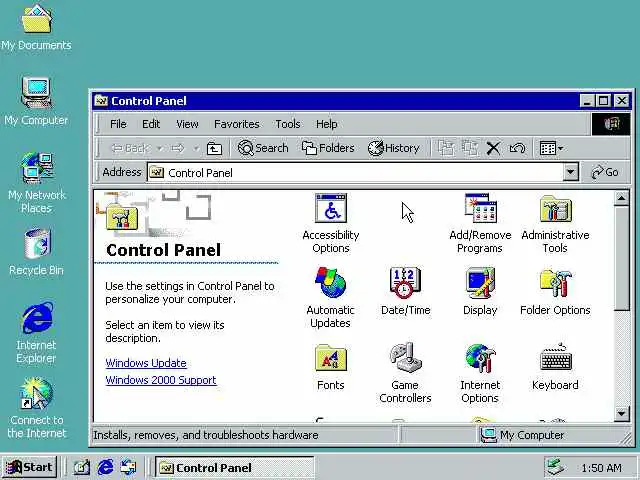Select Connect to the Internet shortcut

(36, 408)
